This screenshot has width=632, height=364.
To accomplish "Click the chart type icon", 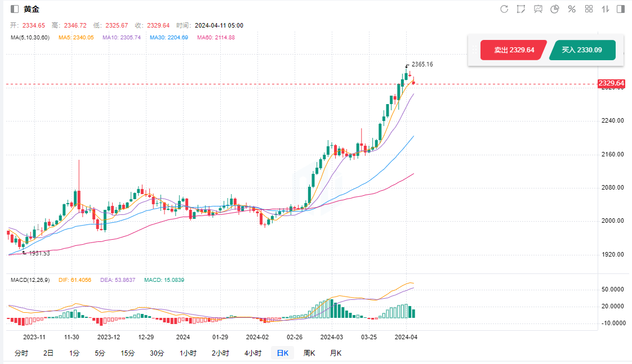I will point(538,9).
